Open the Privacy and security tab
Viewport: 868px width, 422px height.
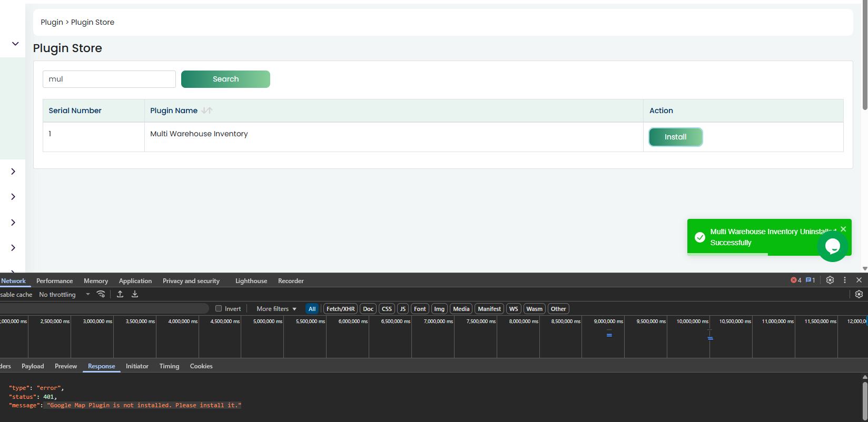(x=191, y=281)
